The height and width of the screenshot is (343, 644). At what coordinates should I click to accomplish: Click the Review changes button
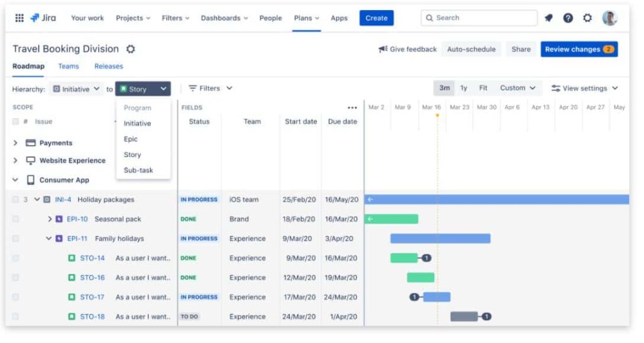tap(579, 49)
